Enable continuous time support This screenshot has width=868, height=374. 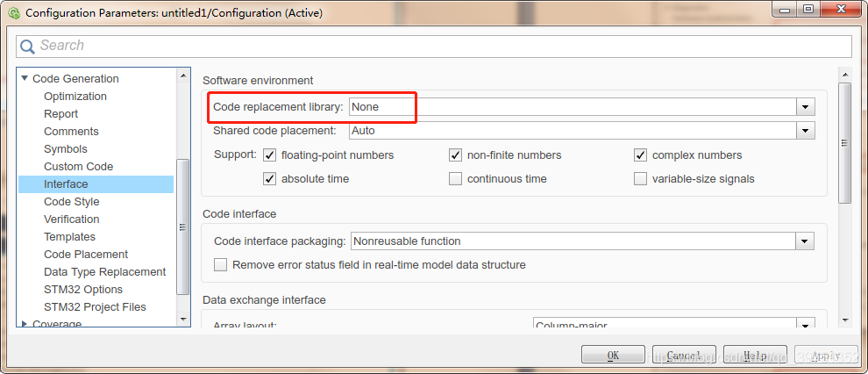click(x=456, y=179)
